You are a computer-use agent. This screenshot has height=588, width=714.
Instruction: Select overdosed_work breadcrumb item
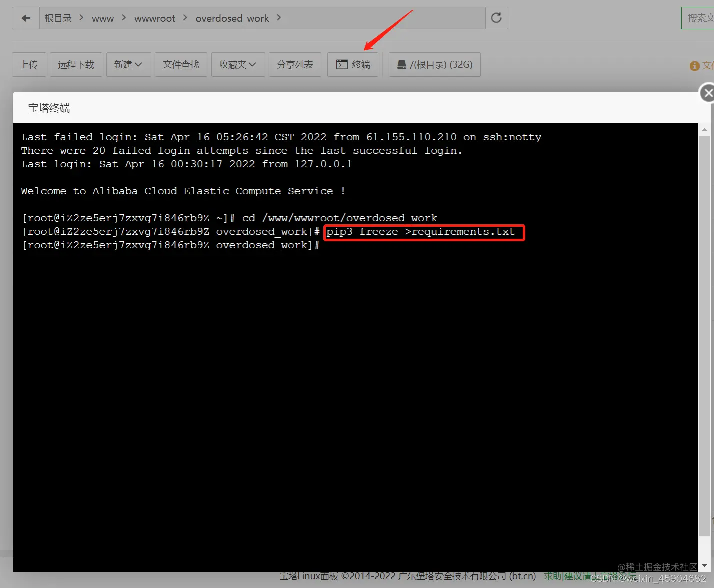pyautogui.click(x=232, y=19)
